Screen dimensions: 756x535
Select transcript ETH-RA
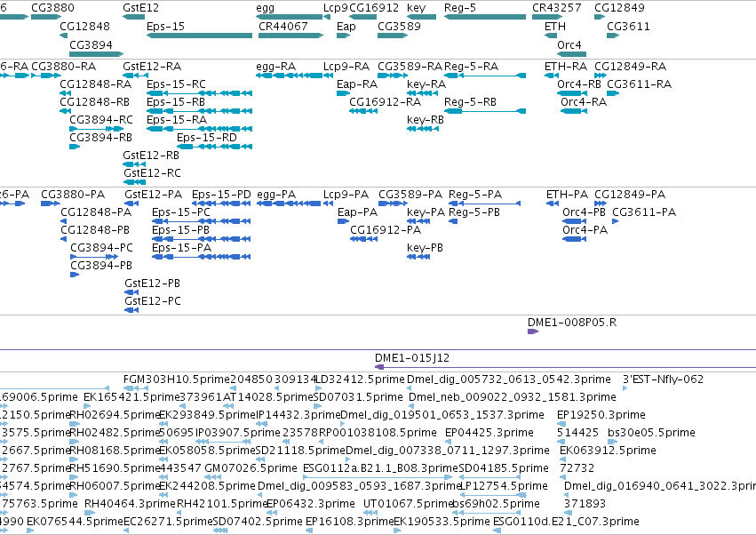point(566,66)
